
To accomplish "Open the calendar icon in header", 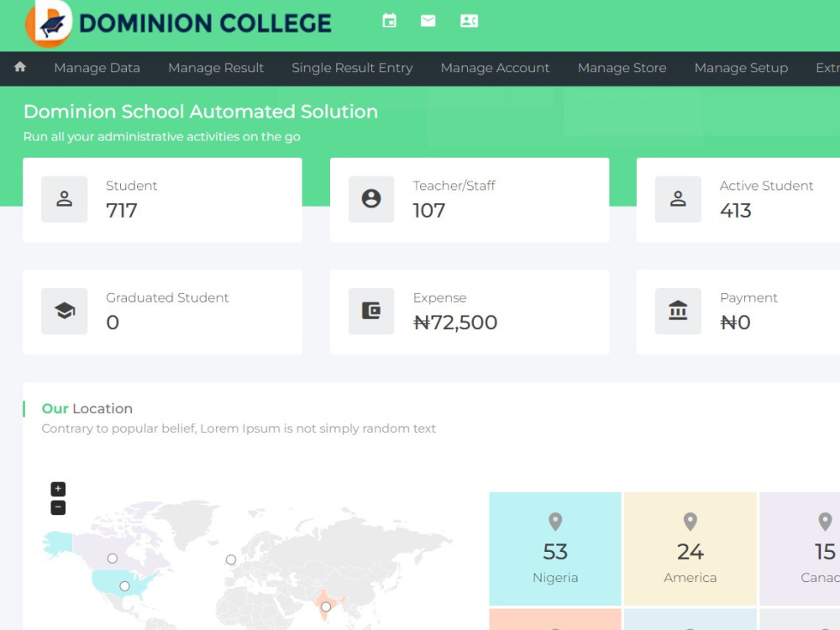I will 390,21.
